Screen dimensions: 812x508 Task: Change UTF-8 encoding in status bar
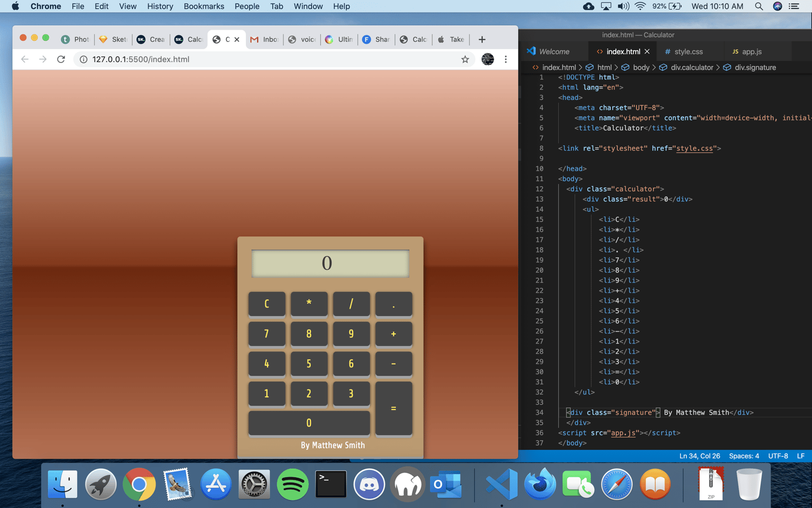point(778,456)
